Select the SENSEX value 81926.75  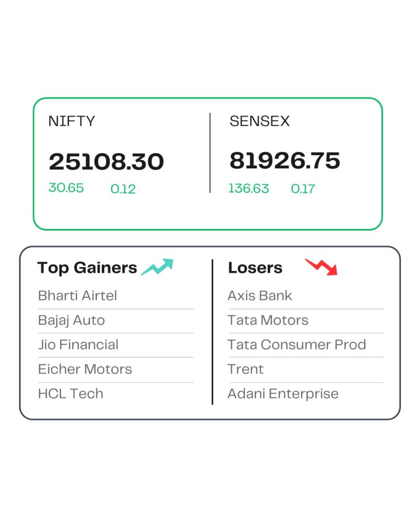pyautogui.click(x=285, y=161)
